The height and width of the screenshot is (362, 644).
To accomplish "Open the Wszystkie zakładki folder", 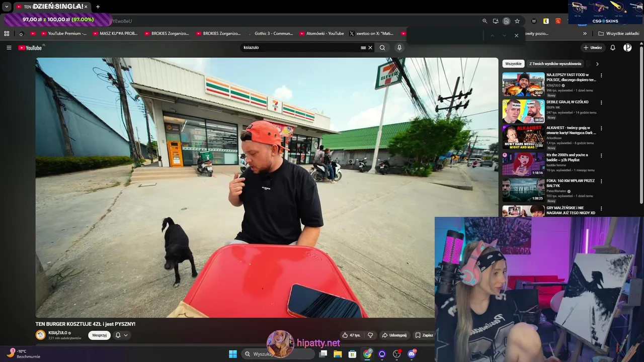I will tap(618, 34).
